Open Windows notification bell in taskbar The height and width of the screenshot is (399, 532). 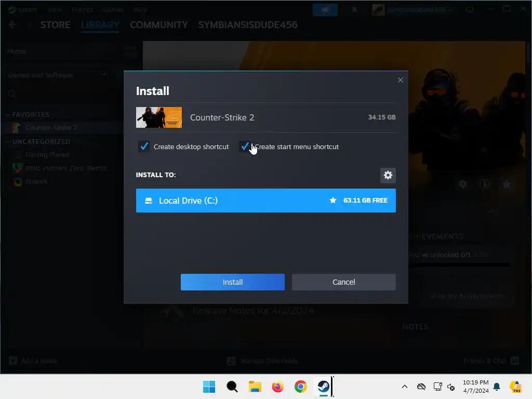point(497,387)
